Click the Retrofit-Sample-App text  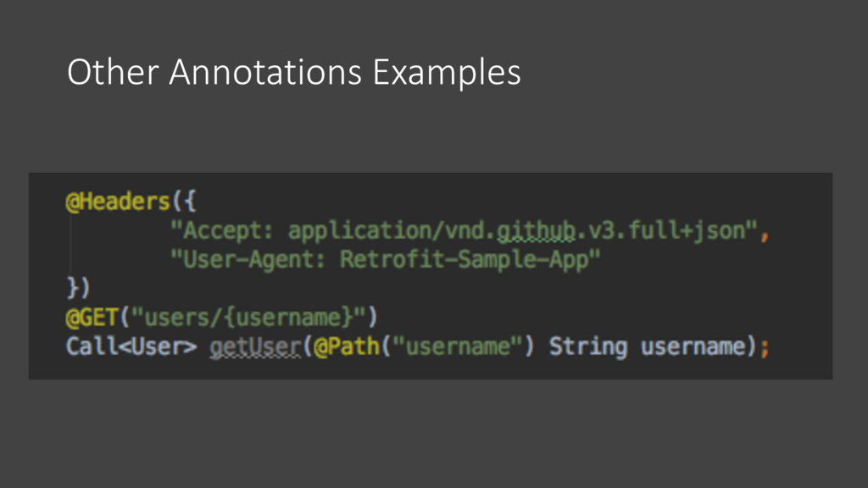[x=465, y=259]
